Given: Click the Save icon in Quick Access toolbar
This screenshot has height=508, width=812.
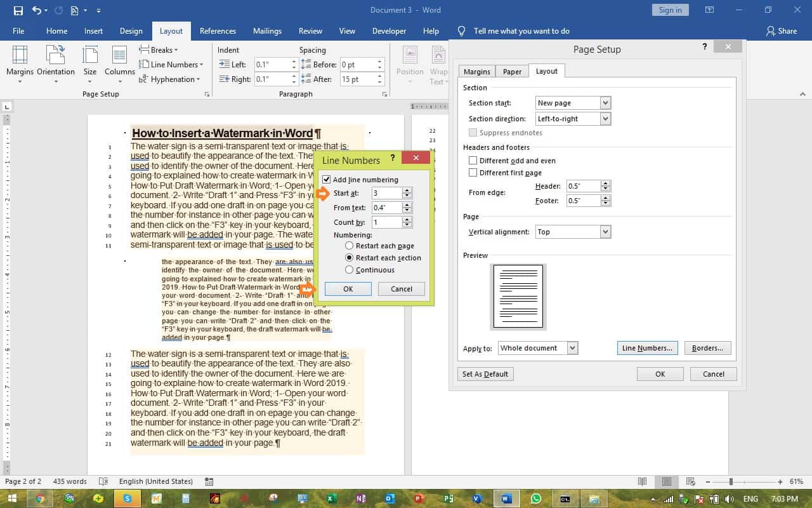Looking at the screenshot, I should point(17,10).
